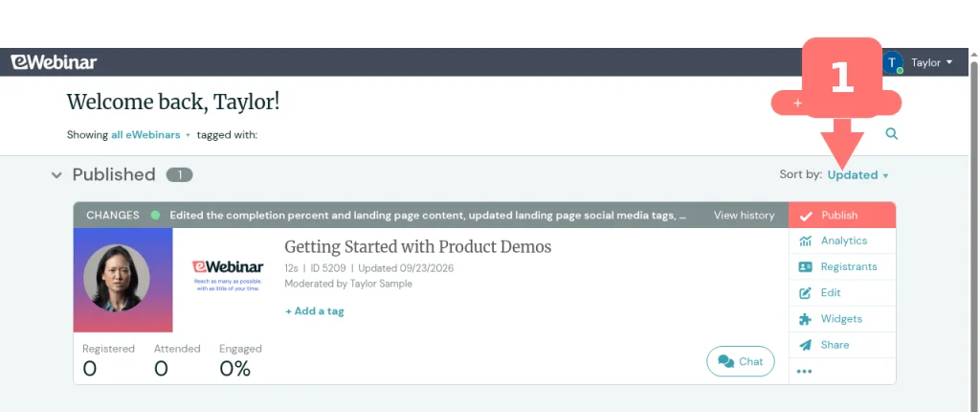Image resolution: width=980 pixels, height=412 pixels.
Task: Open the Taylor account dropdown
Action: click(931, 62)
